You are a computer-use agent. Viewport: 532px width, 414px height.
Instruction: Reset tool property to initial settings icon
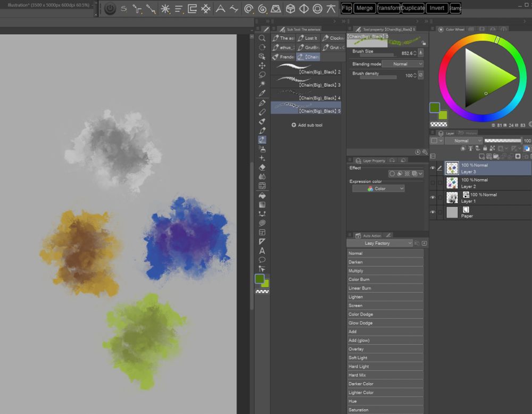point(418,152)
